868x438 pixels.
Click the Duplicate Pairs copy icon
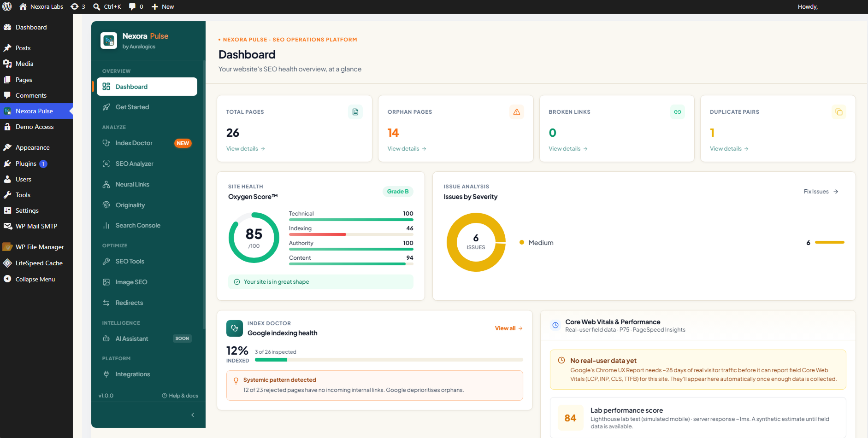point(838,112)
